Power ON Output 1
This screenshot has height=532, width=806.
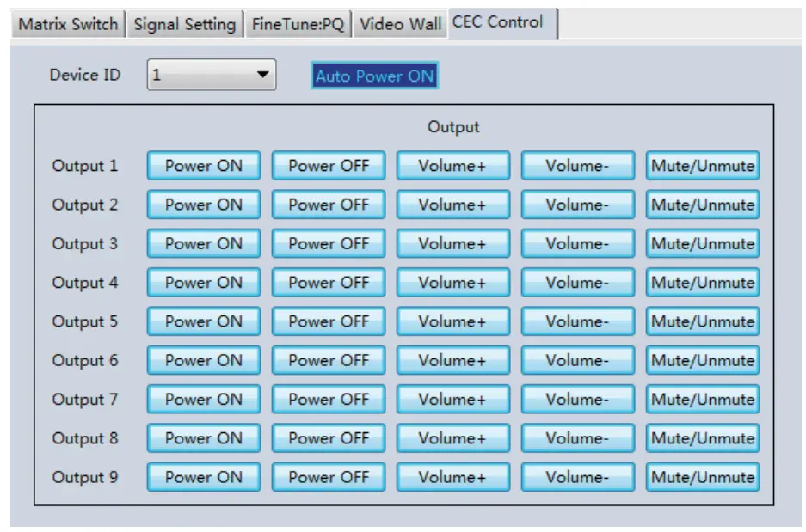point(202,165)
